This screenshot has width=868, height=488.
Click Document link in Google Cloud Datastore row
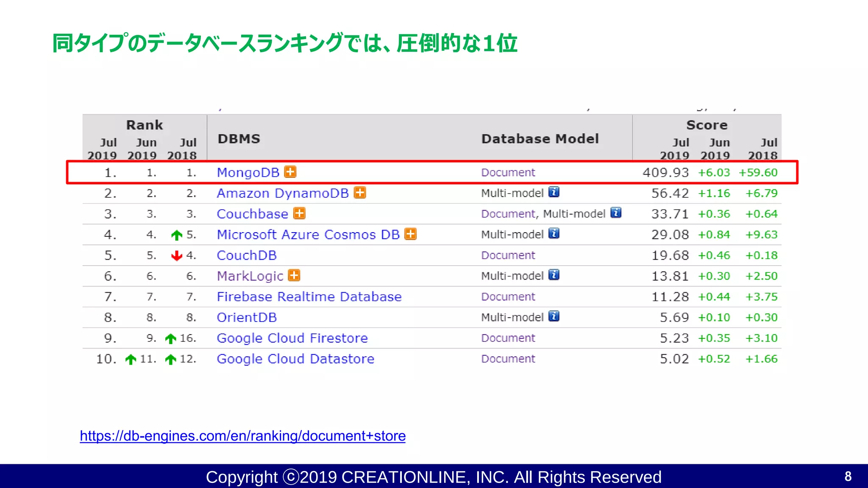coord(508,359)
